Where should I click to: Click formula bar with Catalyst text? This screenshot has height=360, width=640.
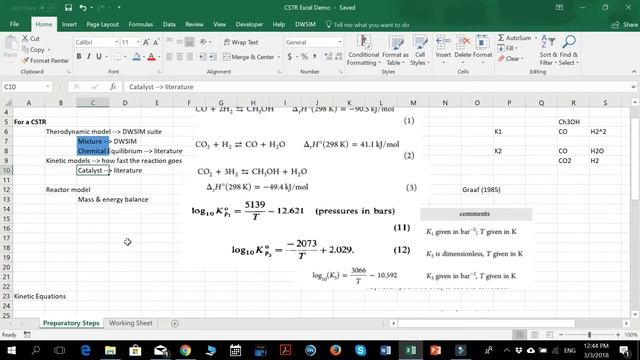pos(376,87)
